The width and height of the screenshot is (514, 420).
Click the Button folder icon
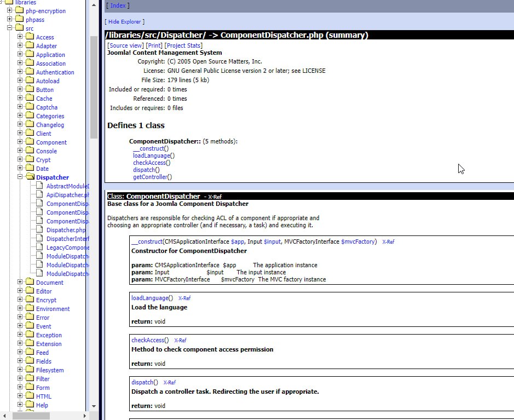(30, 89)
